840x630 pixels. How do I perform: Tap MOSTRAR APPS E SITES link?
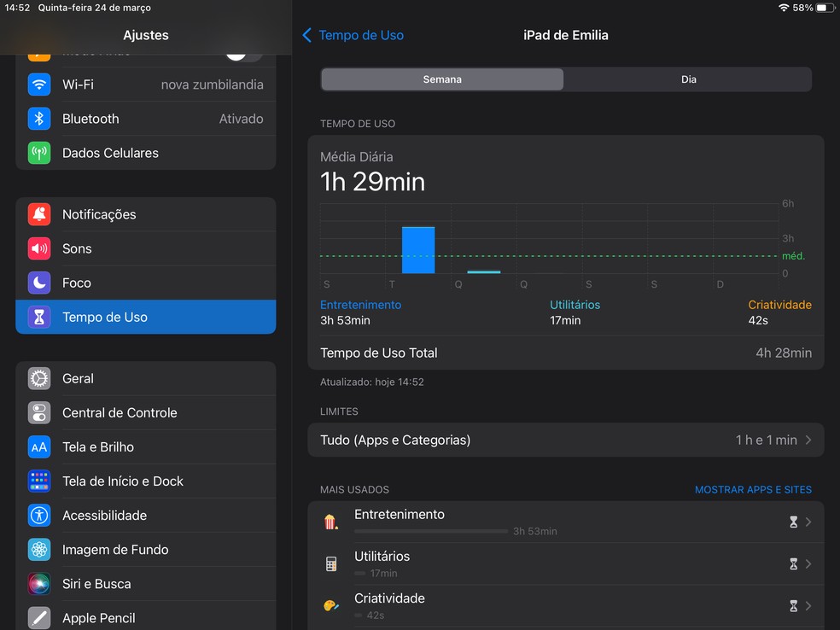[753, 490]
